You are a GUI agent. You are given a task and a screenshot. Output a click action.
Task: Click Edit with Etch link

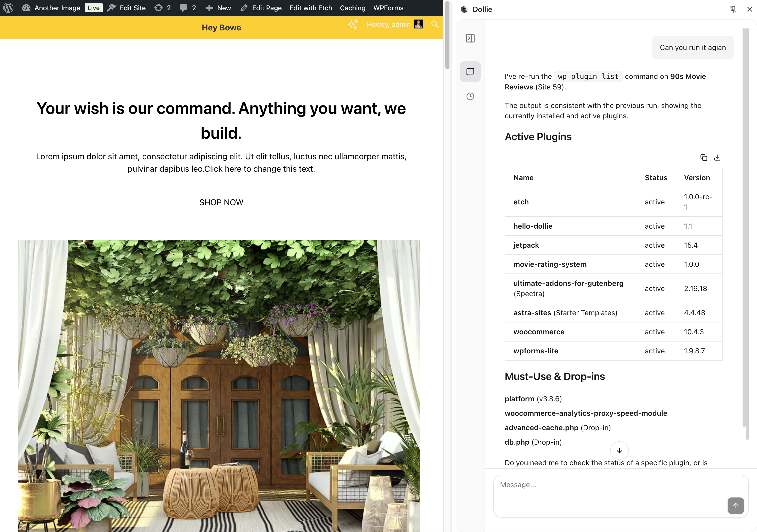coord(311,8)
